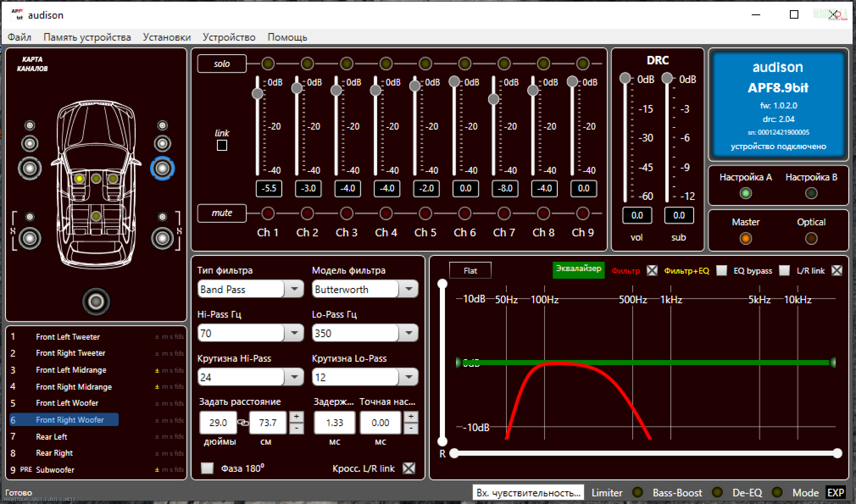Mute channel Ch 6 indicator
Image resolution: width=856 pixels, height=504 pixels.
point(465,213)
